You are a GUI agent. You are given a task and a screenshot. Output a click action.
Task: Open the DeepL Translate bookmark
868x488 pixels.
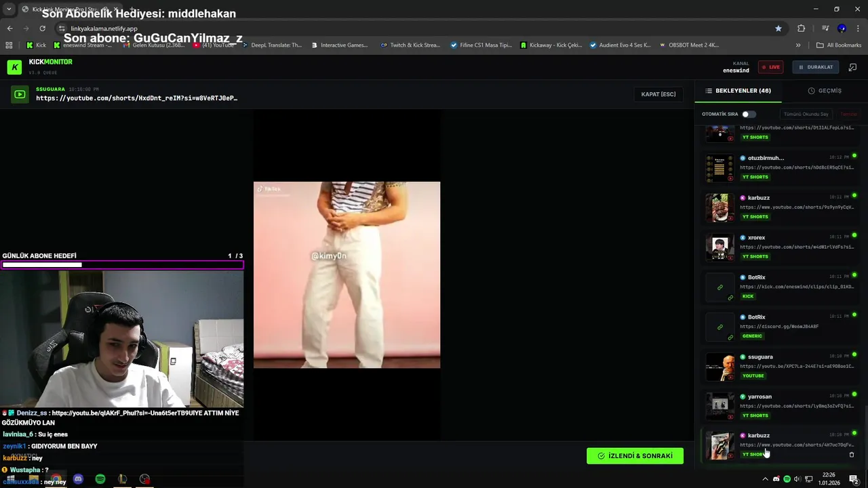(x=272, y=45)
